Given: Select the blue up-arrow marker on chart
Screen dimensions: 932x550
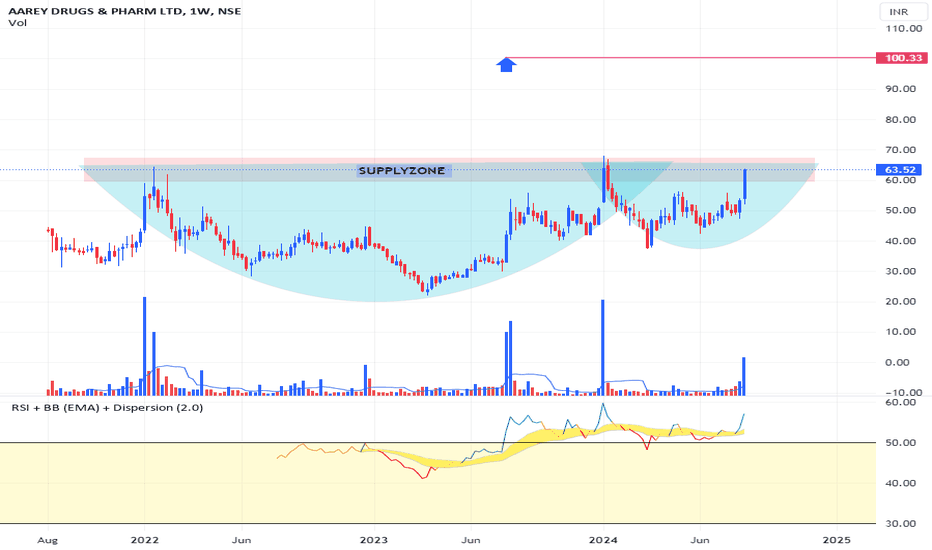Looking at the screenshot, I should tap(506, 64).
